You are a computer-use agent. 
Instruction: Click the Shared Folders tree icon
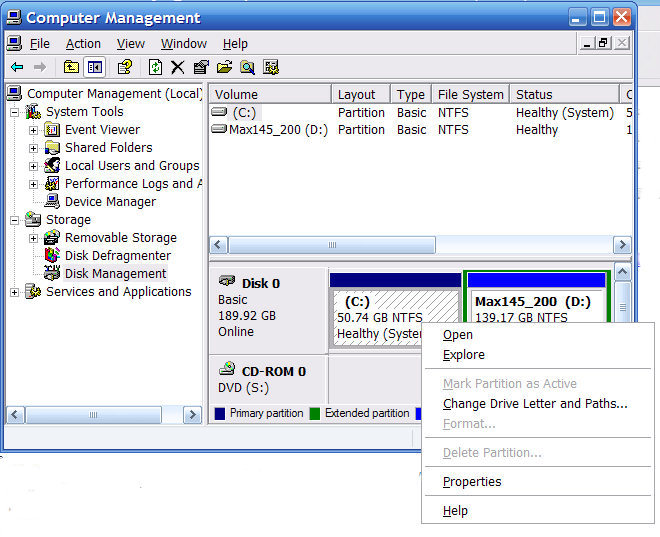click(x=52, y=148)
